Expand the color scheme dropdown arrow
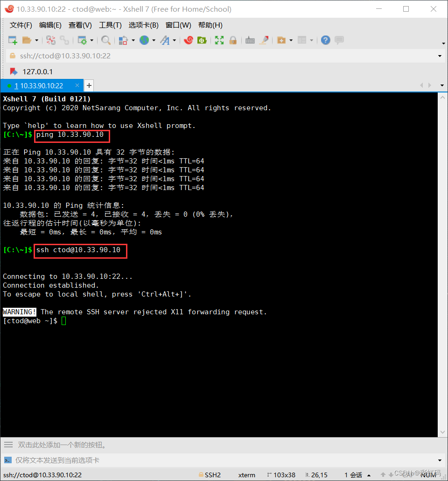This screenshot has height=481, width=448. point(133,40)
